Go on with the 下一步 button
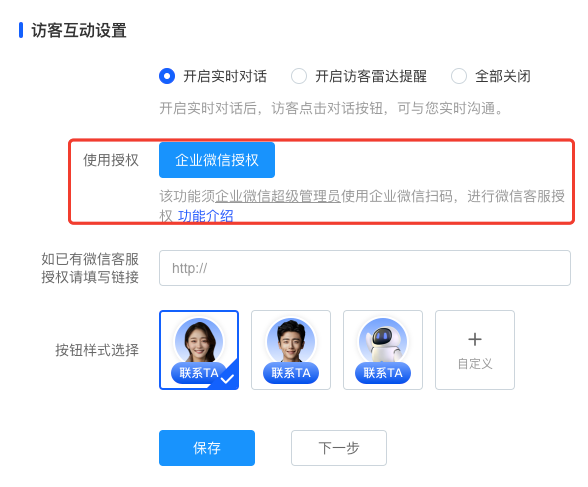588x487 pixels. pyautogui.click(x=339, y=448)
